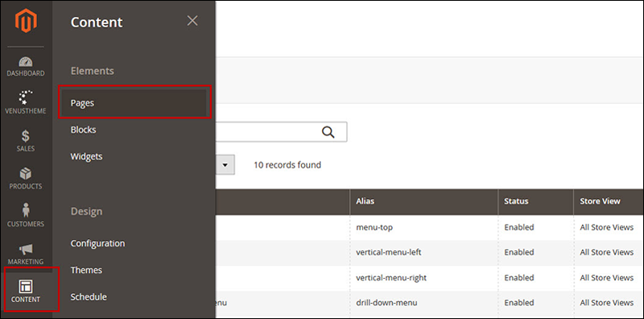Click the Magento logo icon
The height and width of the screenshot is (319, 644).
(x=26, y=21)
